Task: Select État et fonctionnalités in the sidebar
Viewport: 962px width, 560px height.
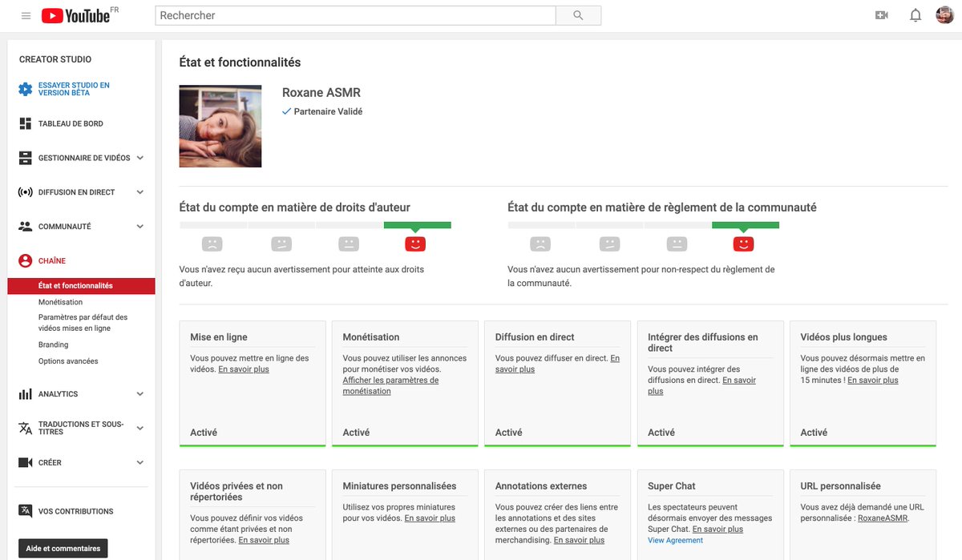Action: click(x=81, y=286)
